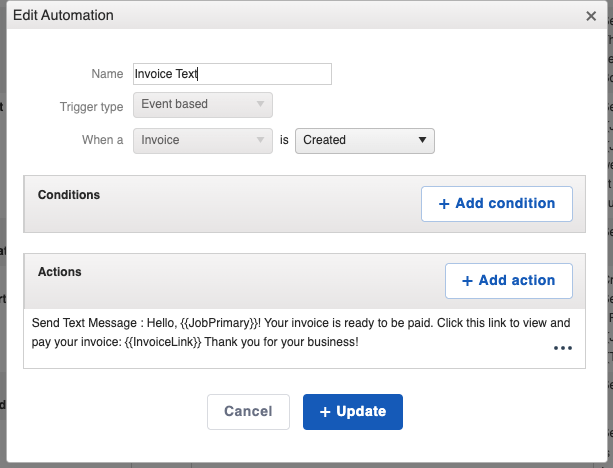The height and width of the screenshot is (468, 613).
Task: Click the Actions section heading
Action: pos(59,272)
